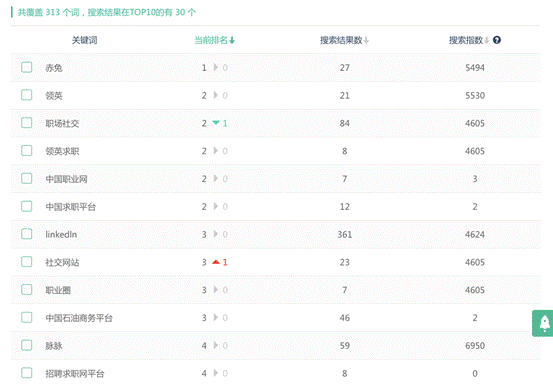
Task: Click the green down-trend arrow for 职场社交
Action: pyautogui.click(x=216, y=123)
